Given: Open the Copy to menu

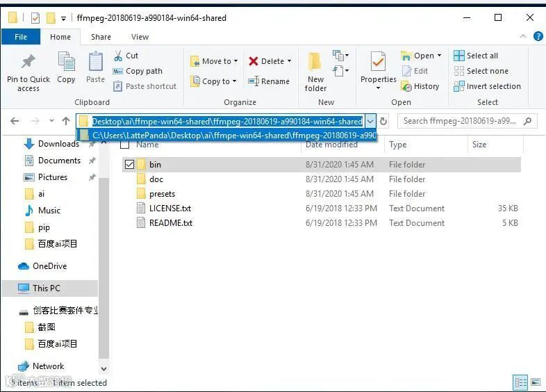Looking at the screenshot, I should click(x=214, y=81).
